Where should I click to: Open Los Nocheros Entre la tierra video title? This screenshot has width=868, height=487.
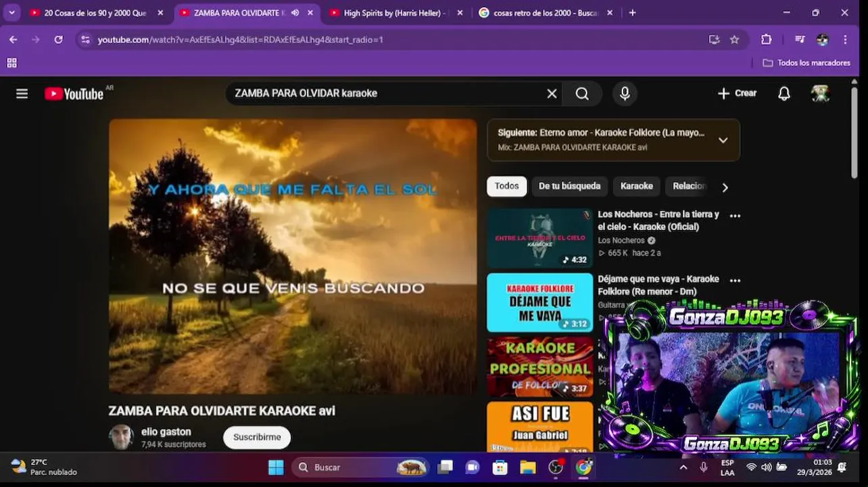(658, 221)
